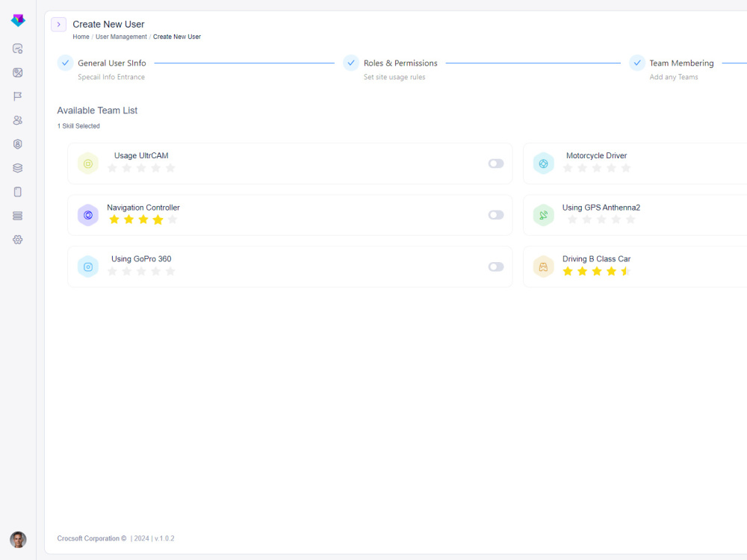The image size is (747, 560).
Task: Click Navigation Controller hexagon icon
Action: click(x=88, y=215)
